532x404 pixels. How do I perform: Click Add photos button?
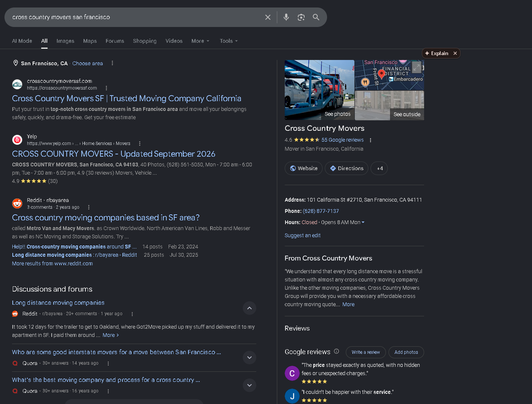tap(406, 352)
